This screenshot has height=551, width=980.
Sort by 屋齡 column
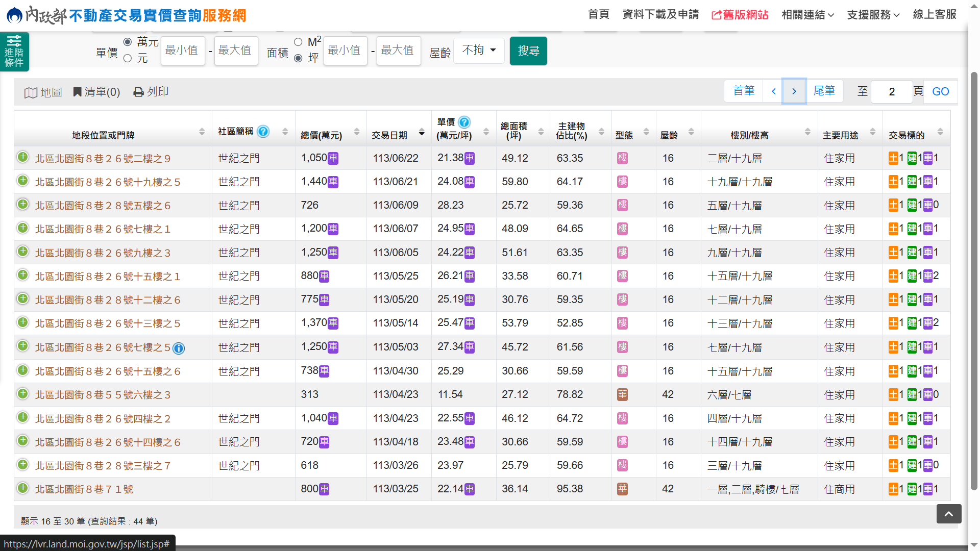[691, 132]
